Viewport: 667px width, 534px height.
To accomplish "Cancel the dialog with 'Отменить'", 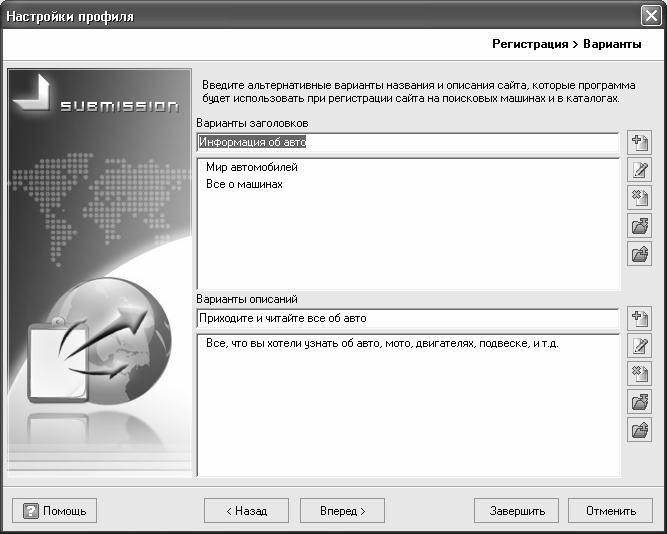I will pos(611,510).
